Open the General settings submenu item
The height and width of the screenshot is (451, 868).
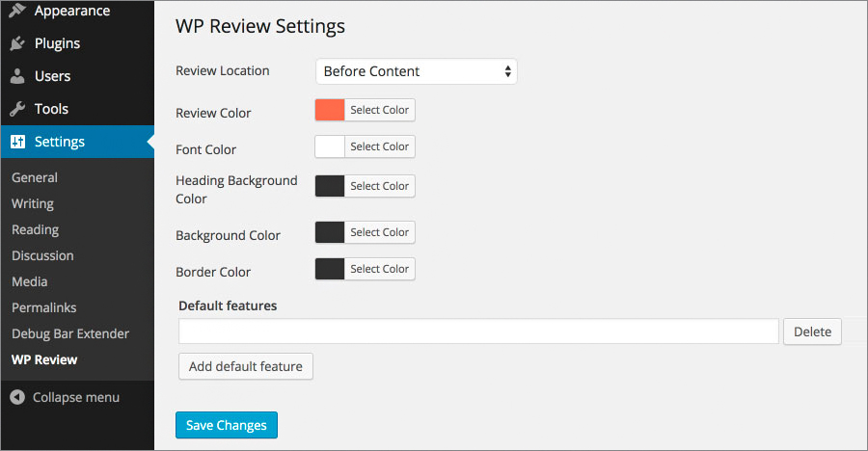coord(35,177)
